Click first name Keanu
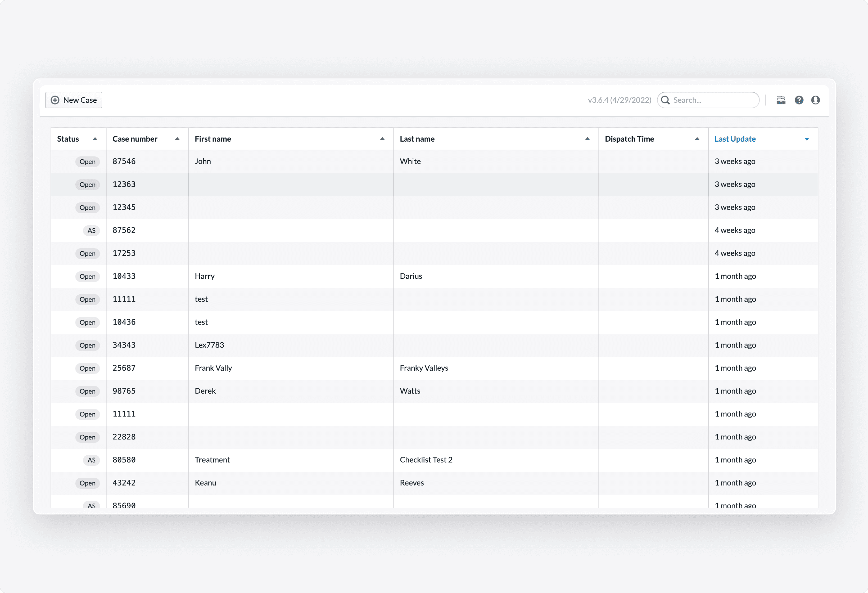 click(x=205, y=483)
